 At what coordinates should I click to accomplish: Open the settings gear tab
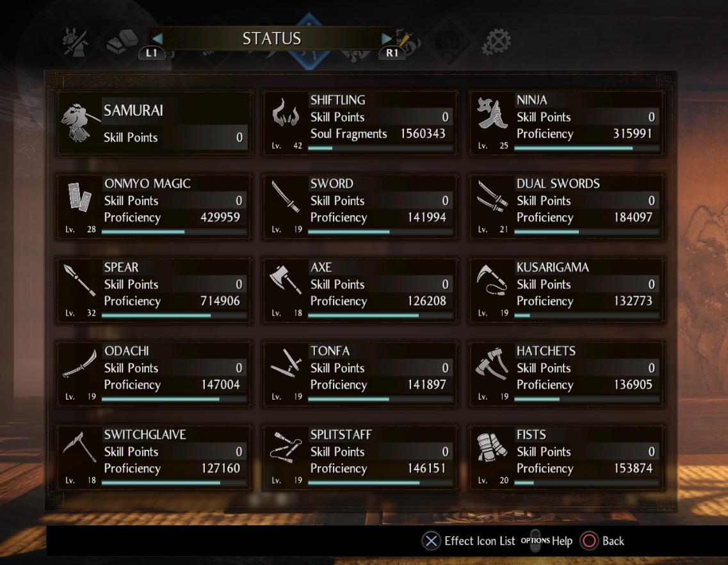point(496,42)
